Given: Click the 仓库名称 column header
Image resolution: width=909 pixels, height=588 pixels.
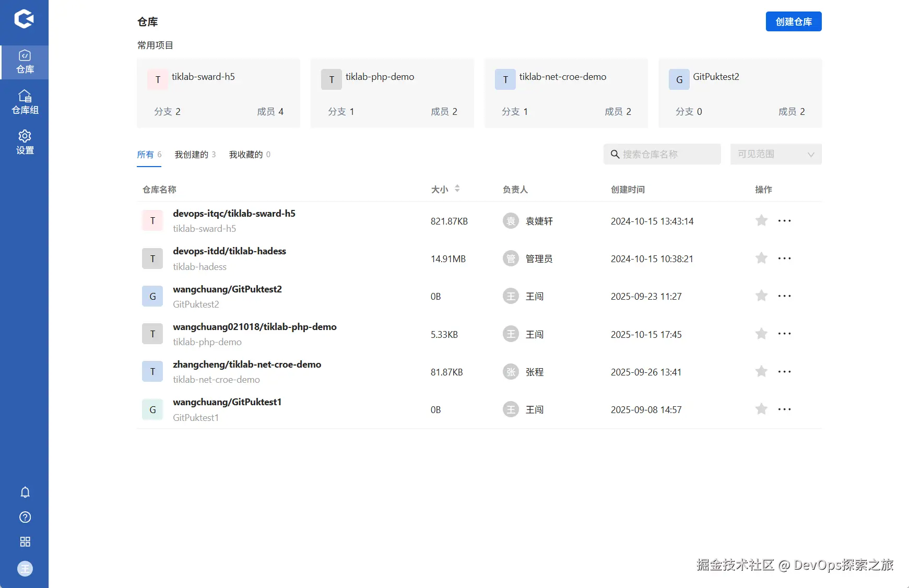Looking at the screenshot, I should (159, 190).
